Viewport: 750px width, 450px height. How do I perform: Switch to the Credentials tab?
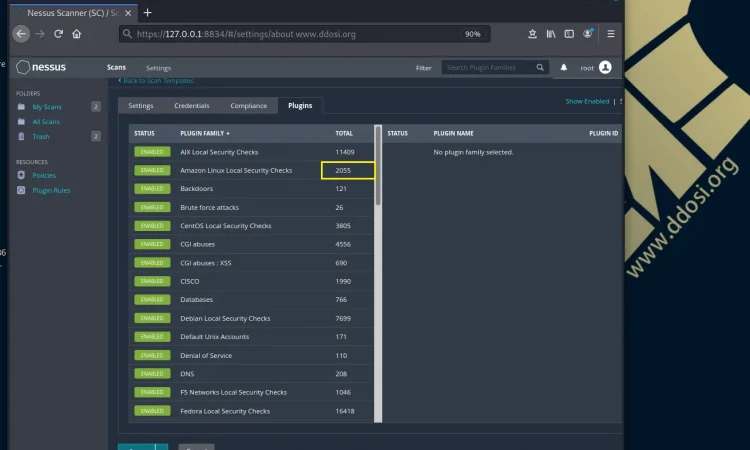tap(191, 106)
